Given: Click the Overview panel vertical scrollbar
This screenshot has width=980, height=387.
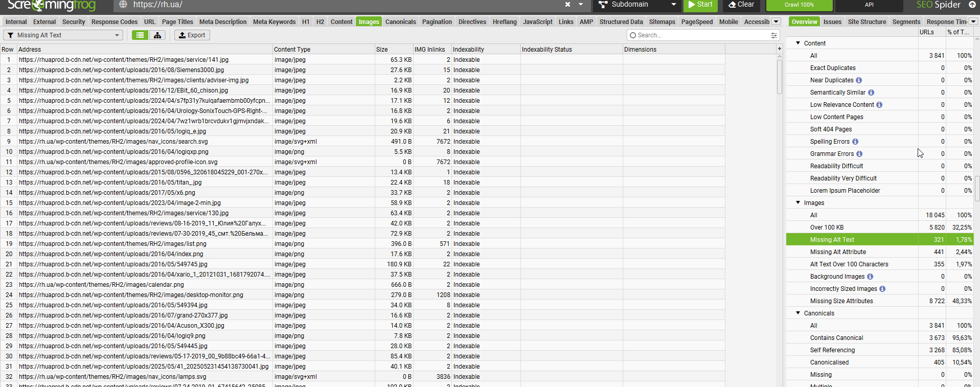Looking at the screenshot, I should [x=977, y=189].
